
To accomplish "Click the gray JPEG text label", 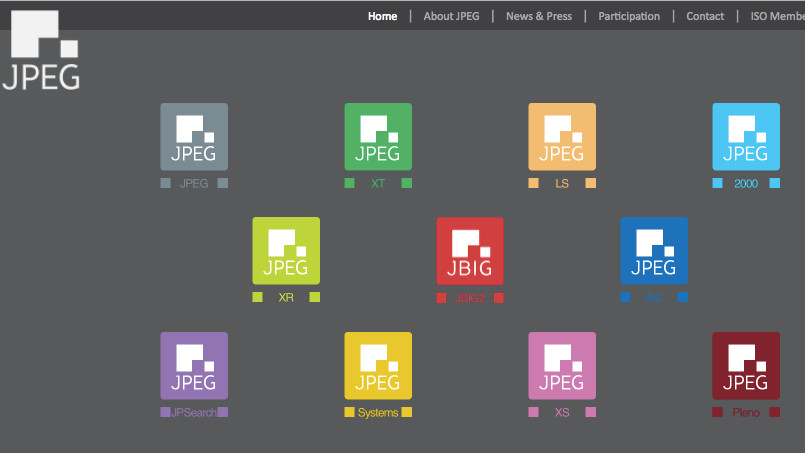I will pyautogui.click(x=194, y=183).
